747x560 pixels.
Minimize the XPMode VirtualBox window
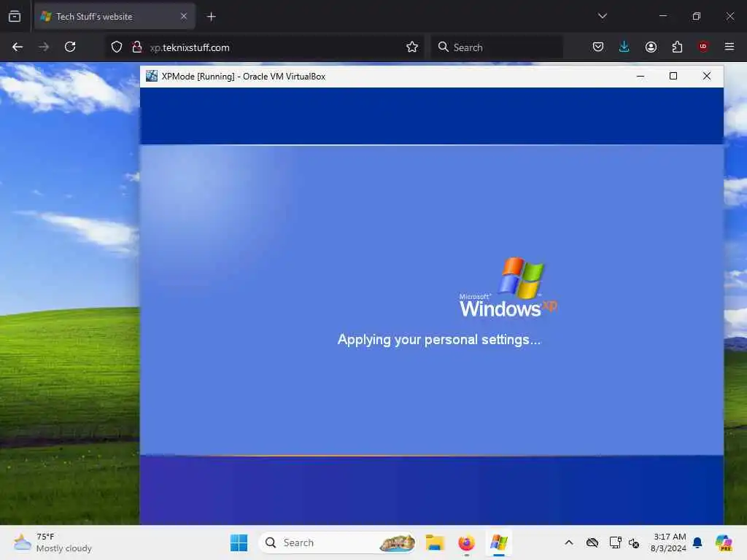[640, 76]
